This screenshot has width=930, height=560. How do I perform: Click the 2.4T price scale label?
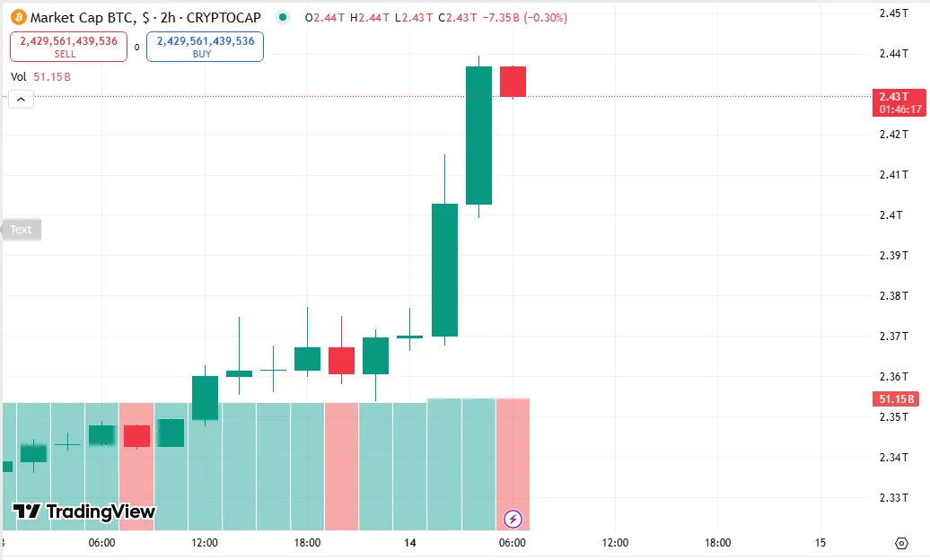(892, 214)
